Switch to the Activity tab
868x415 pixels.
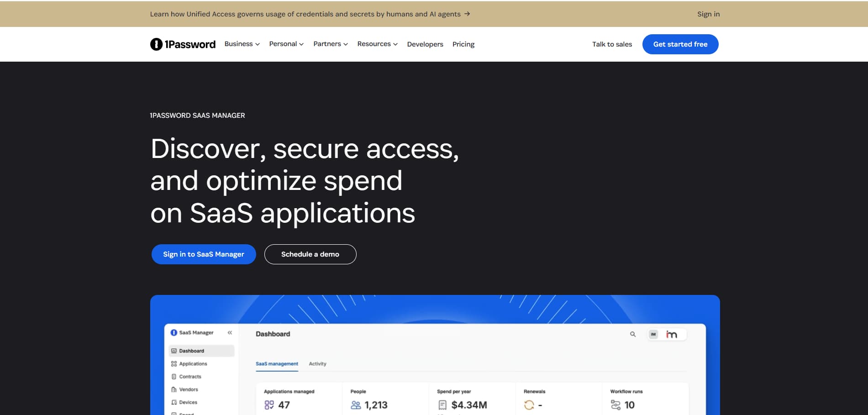[x=317, y=363]
